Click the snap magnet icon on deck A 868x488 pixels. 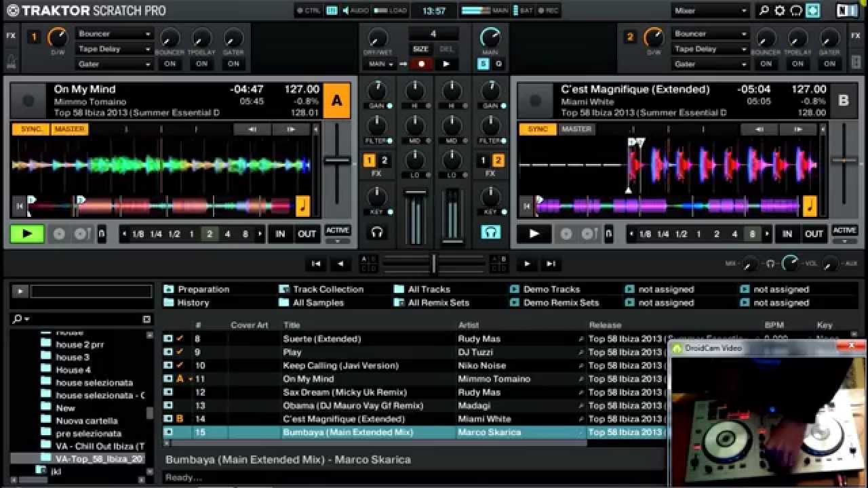(102, 234)
